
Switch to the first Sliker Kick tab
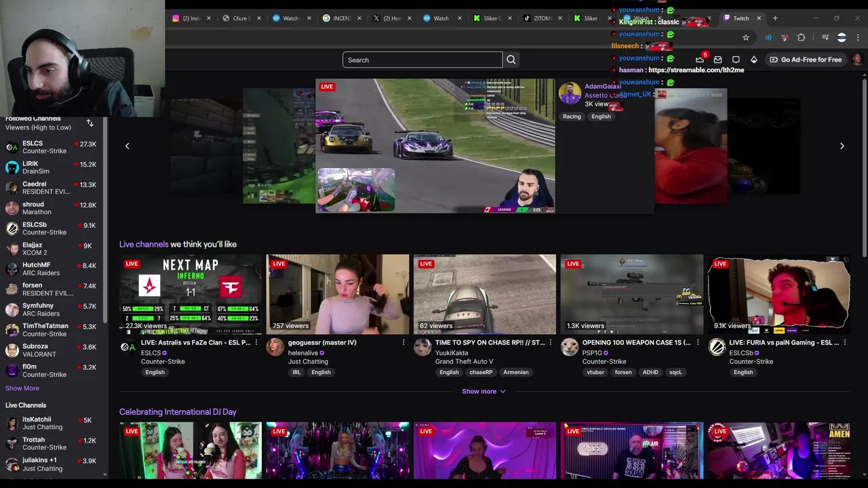pyautogui.click(x=491, y=18)
